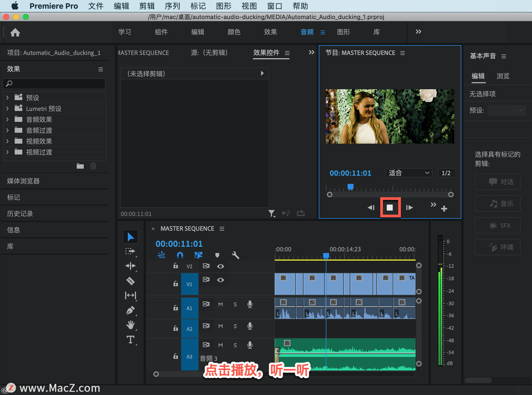Click the 环境 audio type button
This screenshot has height=395, width=532.
[x=498, y=247]
